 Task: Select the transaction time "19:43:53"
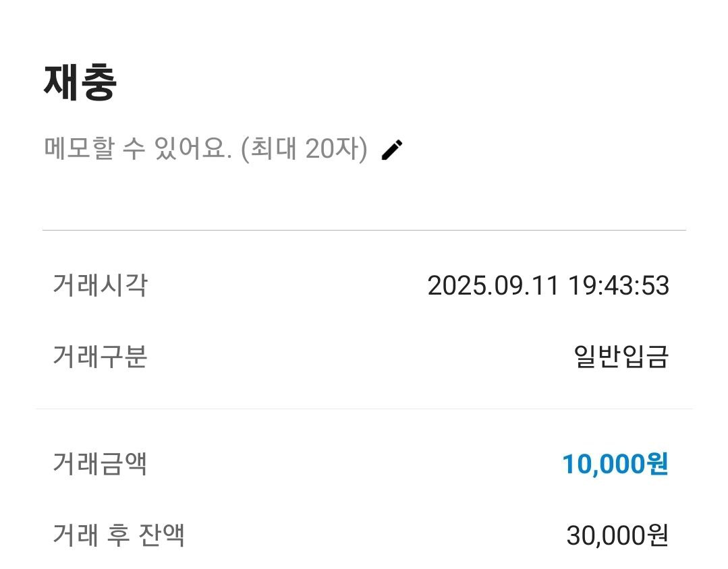tap(617, 286)
